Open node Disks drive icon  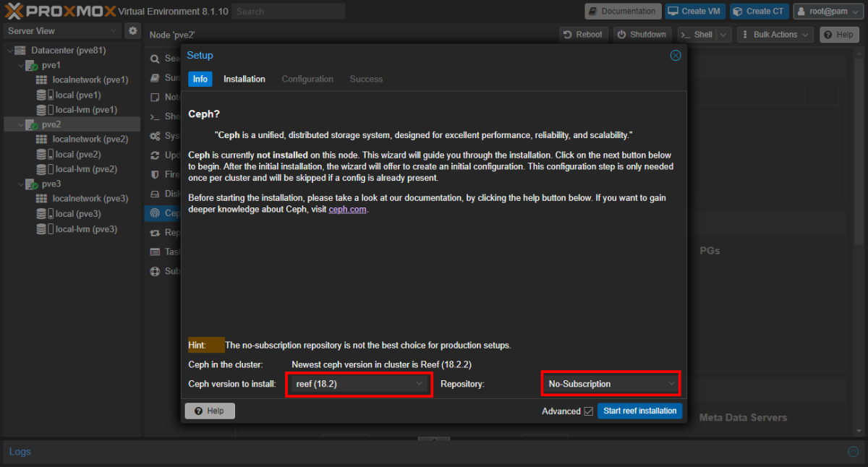pyautogui.click(x=155, y=194)
